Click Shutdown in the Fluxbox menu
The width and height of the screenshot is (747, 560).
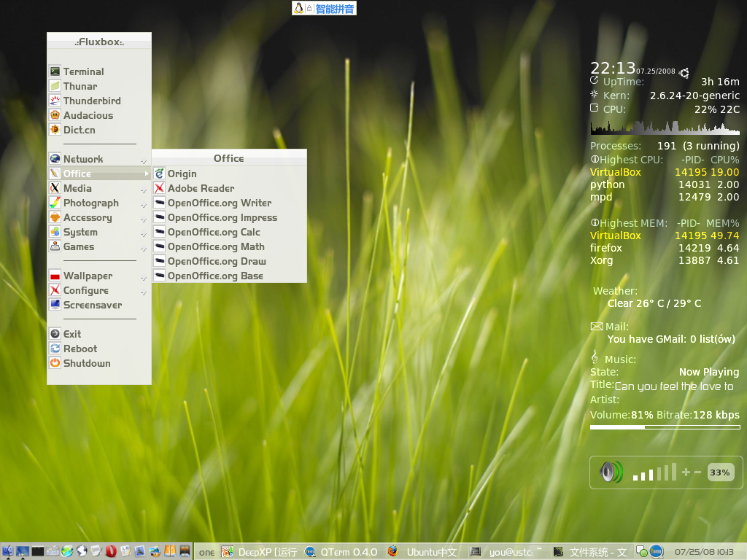(99, 363)
